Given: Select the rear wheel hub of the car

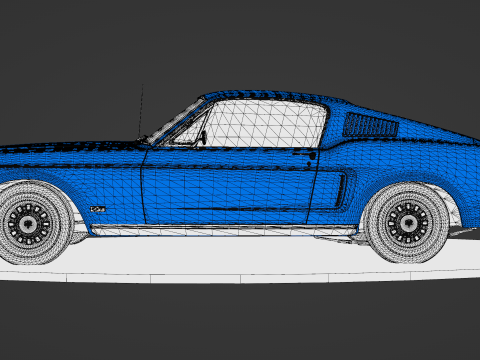Looking at the screenshot, I should pos(408,222).
